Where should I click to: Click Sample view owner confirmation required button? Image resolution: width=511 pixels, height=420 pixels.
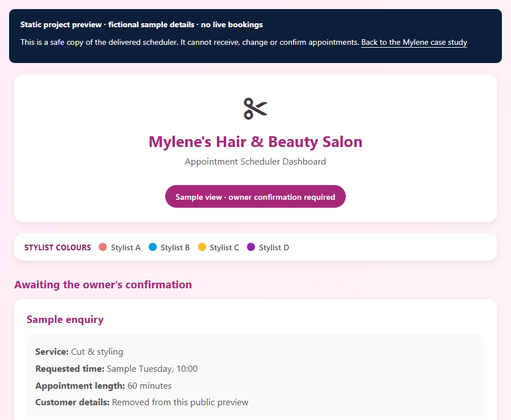255,196
